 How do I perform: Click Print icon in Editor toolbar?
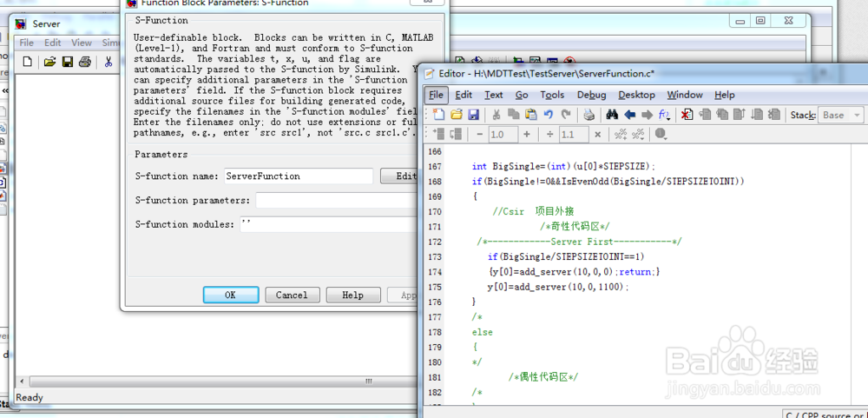pyautogui.click(x=589, y=115)
